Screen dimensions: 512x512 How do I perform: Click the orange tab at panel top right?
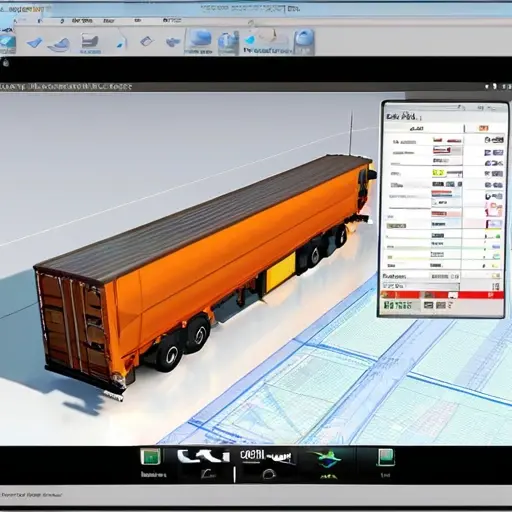pyautogui.click(x=484, y=128)
